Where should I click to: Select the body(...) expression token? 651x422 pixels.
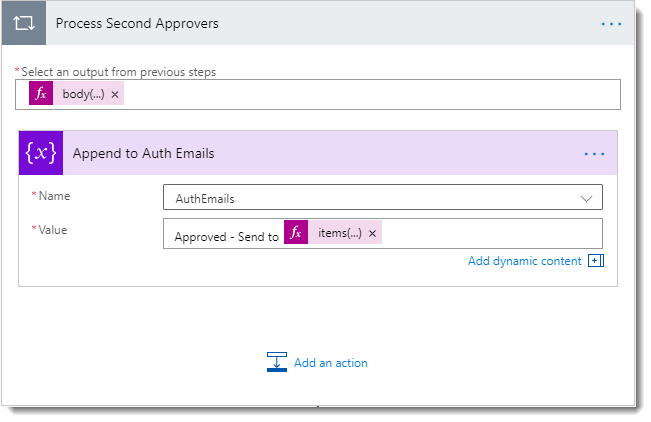pyautogui.click(x=82, y=94)
